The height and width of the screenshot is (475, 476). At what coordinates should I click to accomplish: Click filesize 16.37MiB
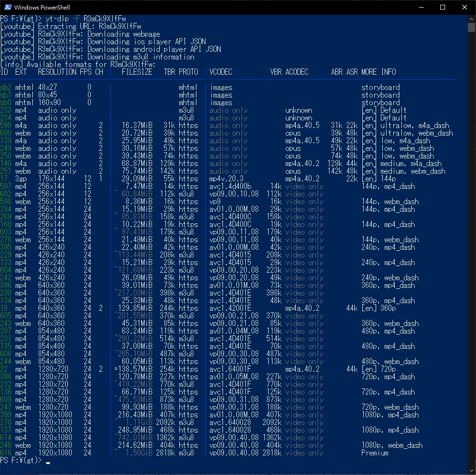(x=137, y=125)
